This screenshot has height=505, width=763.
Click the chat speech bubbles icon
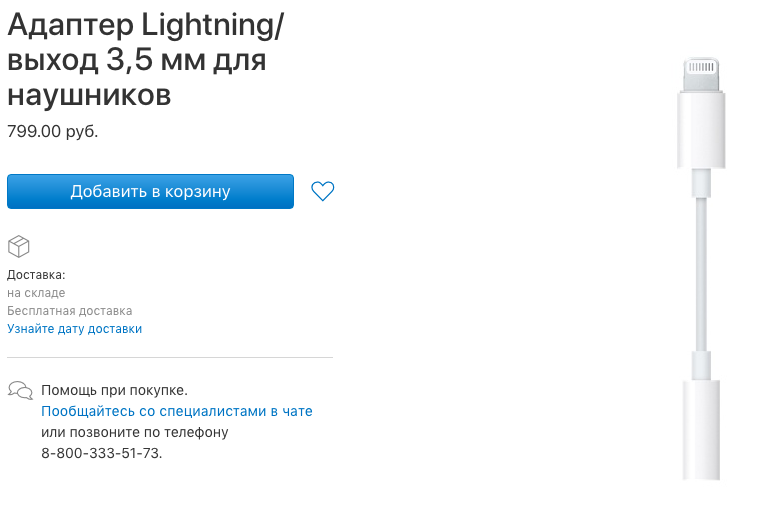click(19, 389)
